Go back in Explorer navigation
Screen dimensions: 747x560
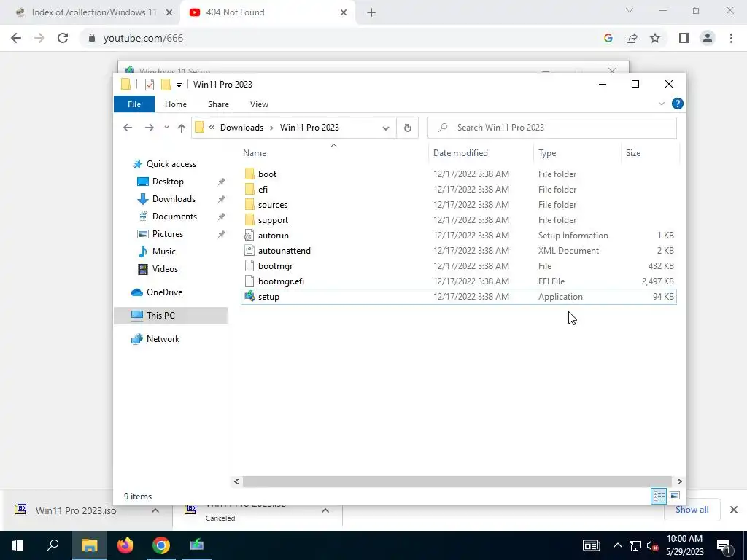click(x=127, y=128)
